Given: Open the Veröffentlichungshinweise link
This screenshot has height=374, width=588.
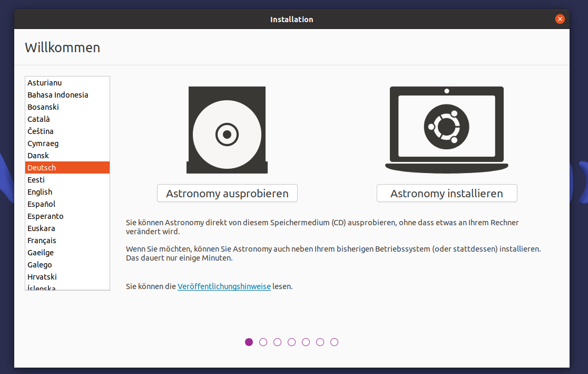Looking at the screenshot, I should (224, 286).
